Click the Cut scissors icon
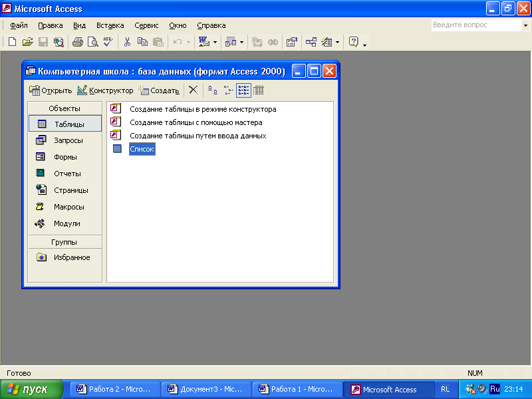Screen dimensions: 532x399 pyautogui.click(x=127, y=42)
